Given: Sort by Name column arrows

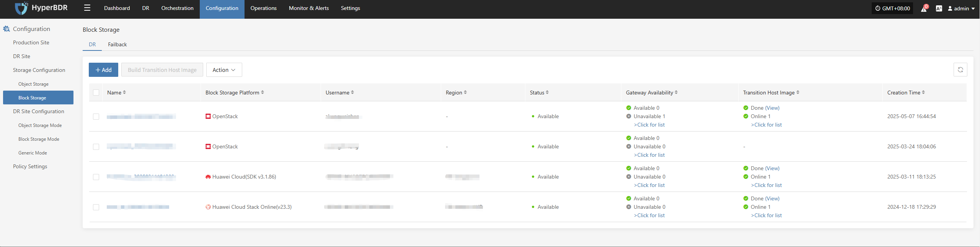Looking at the screenshot, I should pos(124,93).
